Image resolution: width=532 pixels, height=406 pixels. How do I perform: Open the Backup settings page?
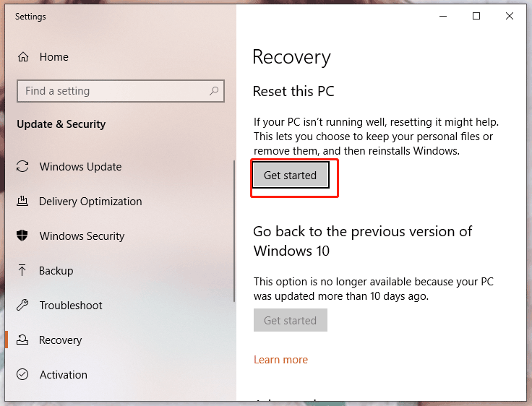click(x=56, y=271)
